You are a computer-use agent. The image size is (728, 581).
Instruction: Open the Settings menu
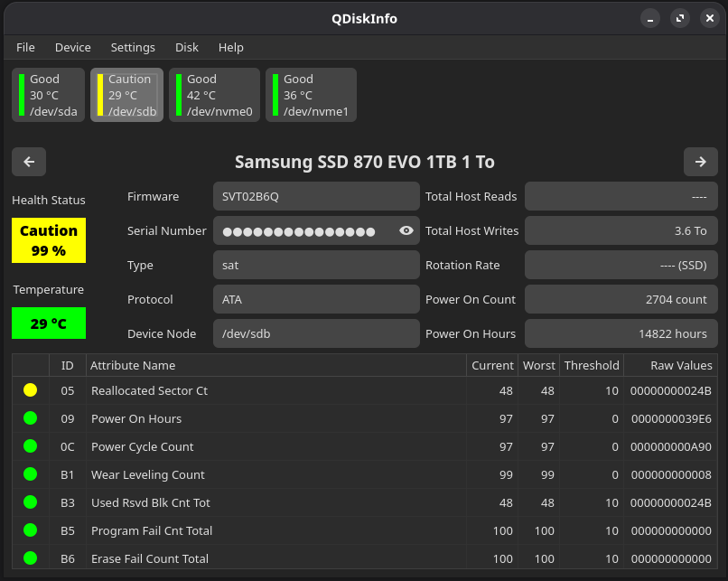(x=133, y=47)
